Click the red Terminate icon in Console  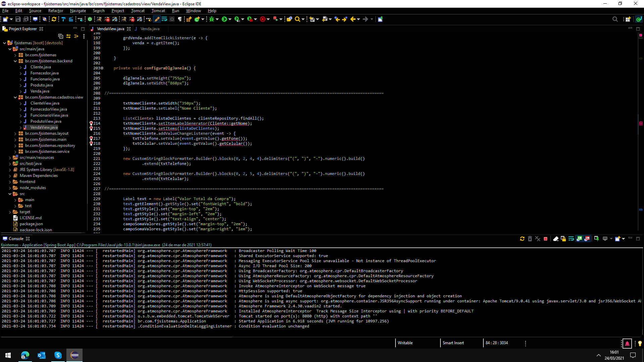coord(546,239)
